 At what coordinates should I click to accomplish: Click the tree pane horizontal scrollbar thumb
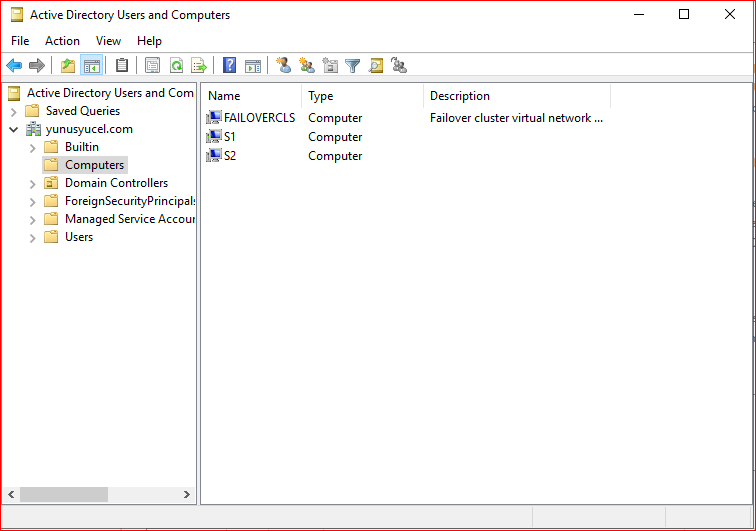click(64, 494)
